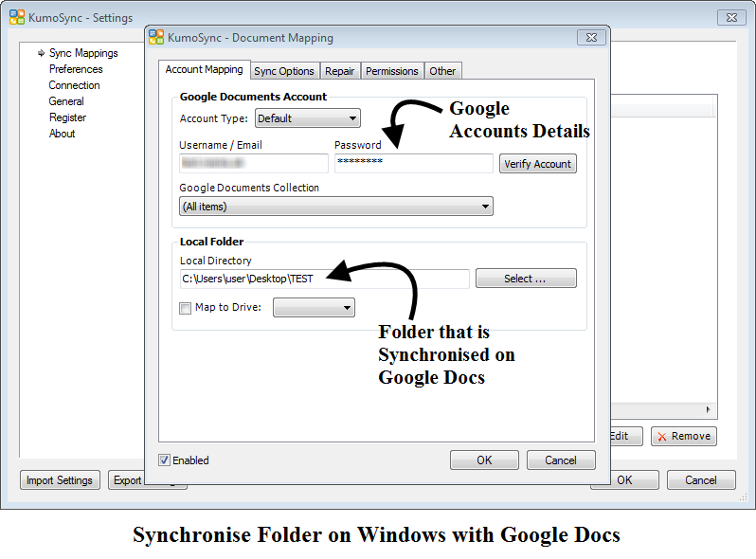Toggle the Enabled checkbox
The image size is (756, 559).
click(165, 460)
